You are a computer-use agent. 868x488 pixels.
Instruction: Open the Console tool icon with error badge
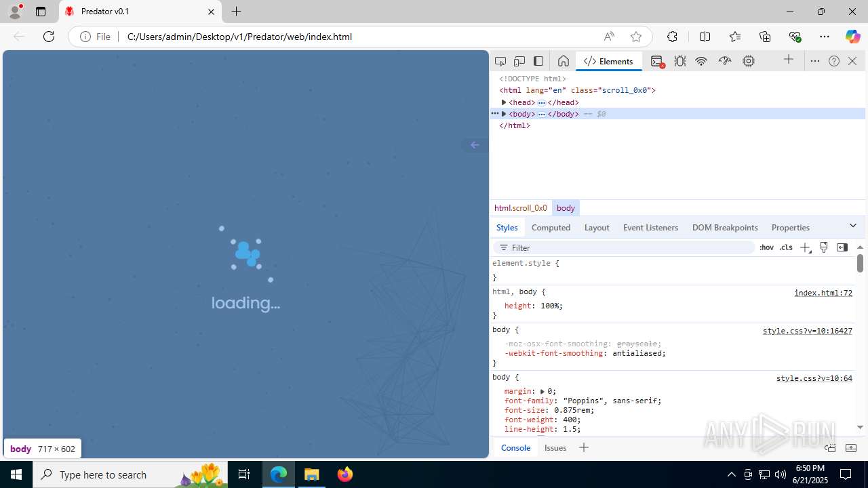click(657, 61)
